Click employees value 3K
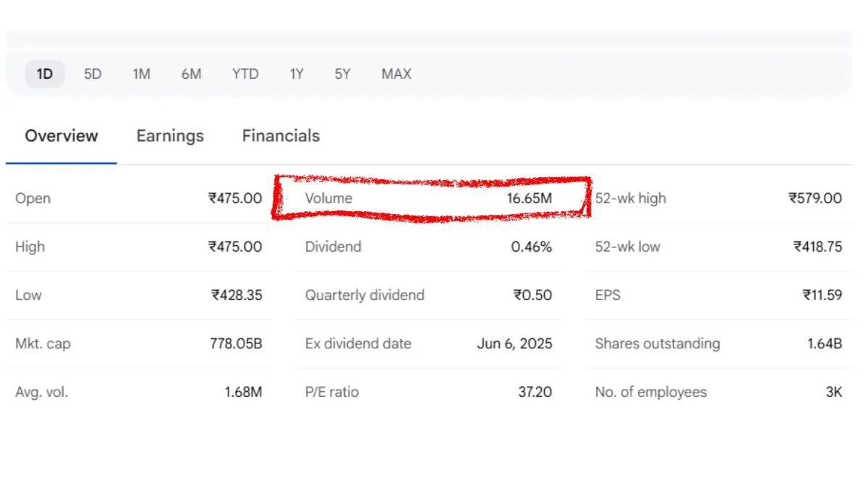Image resolution: width=868 pixels, height=488 pixels. [834, 392]
